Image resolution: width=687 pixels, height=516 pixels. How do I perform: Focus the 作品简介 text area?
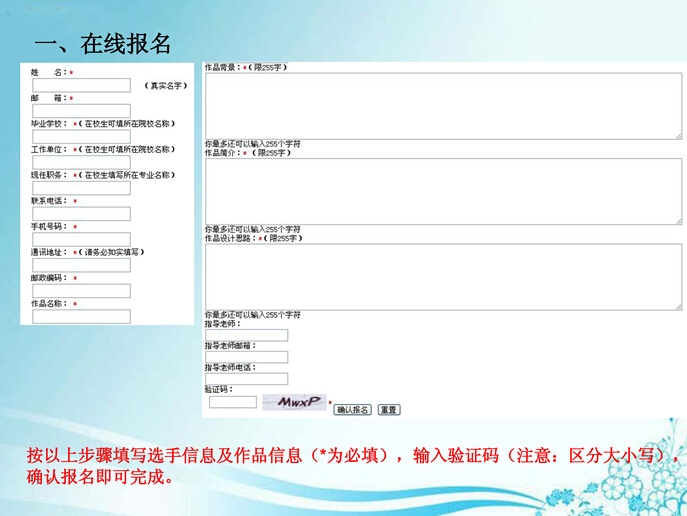point(443,191)
